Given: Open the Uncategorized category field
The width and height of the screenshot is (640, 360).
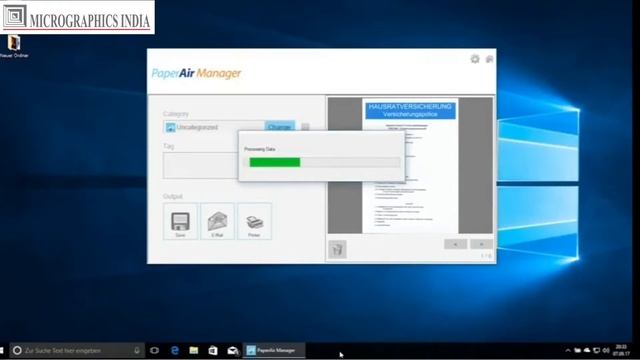Looking at the screenshot, I should click(x=213, y=127).
